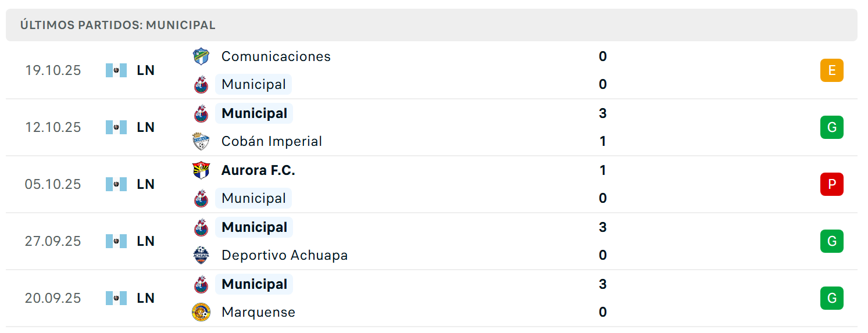Click the LN league label for 05.10.25
This screenshot has width=868, height=333.
coord(146,184)
